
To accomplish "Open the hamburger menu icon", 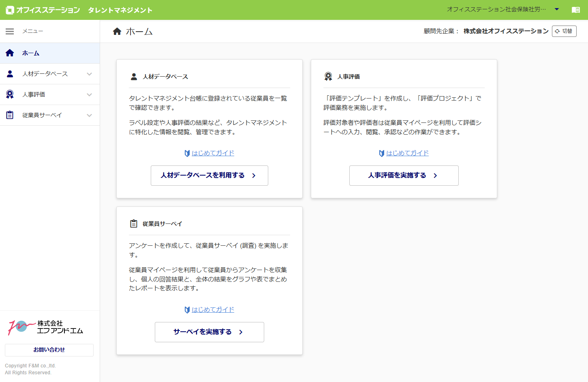I will [10, 31].
